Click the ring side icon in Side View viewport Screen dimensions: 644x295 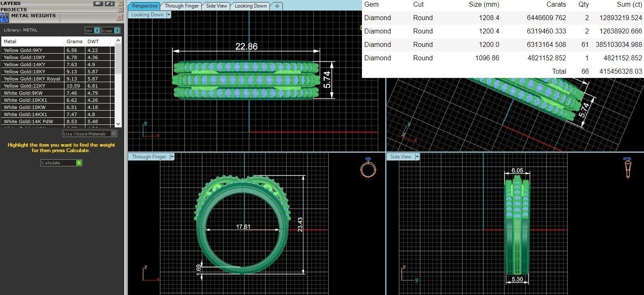tap(627, 168)
